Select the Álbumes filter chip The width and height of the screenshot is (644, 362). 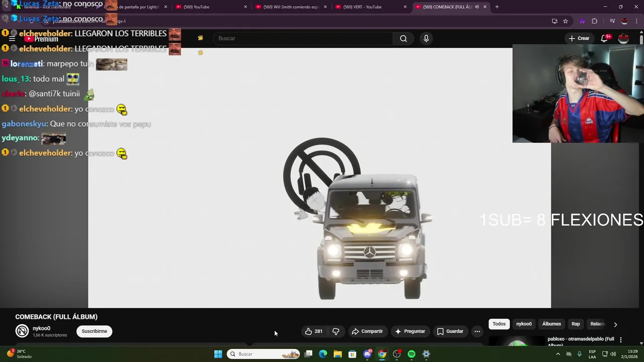(551, 324)
